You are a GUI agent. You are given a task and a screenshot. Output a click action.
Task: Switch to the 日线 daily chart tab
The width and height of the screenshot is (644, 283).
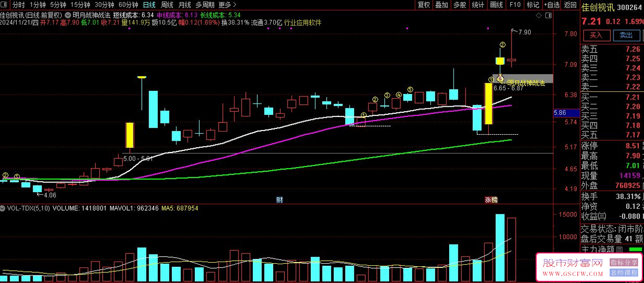tap(149, 5)
